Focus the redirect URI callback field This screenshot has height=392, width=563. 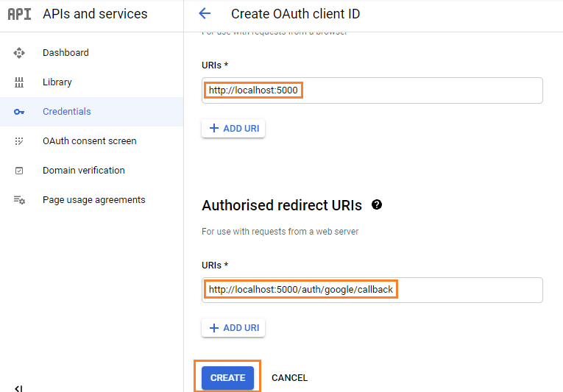tap(372, 290)
